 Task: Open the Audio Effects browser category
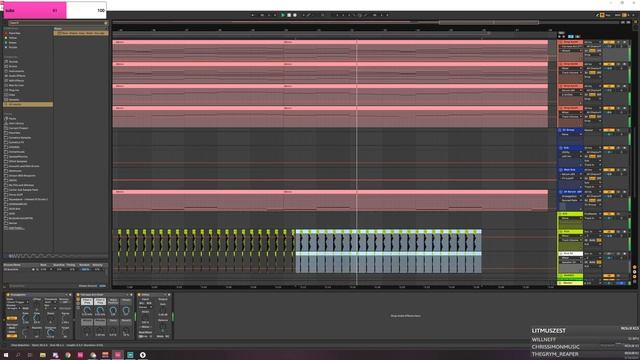[x=17, y=76]
